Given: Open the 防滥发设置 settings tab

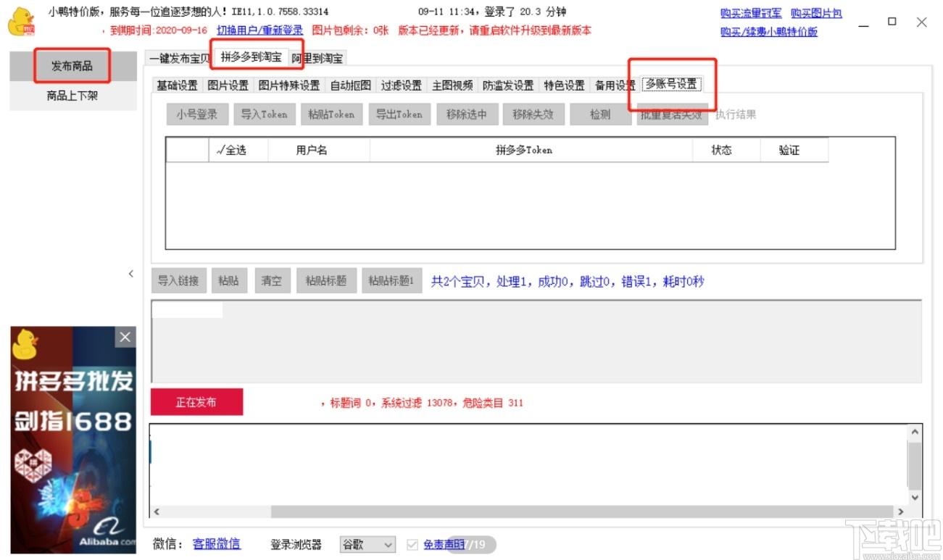Looking at the screenshot, I should tap(508, 85).
